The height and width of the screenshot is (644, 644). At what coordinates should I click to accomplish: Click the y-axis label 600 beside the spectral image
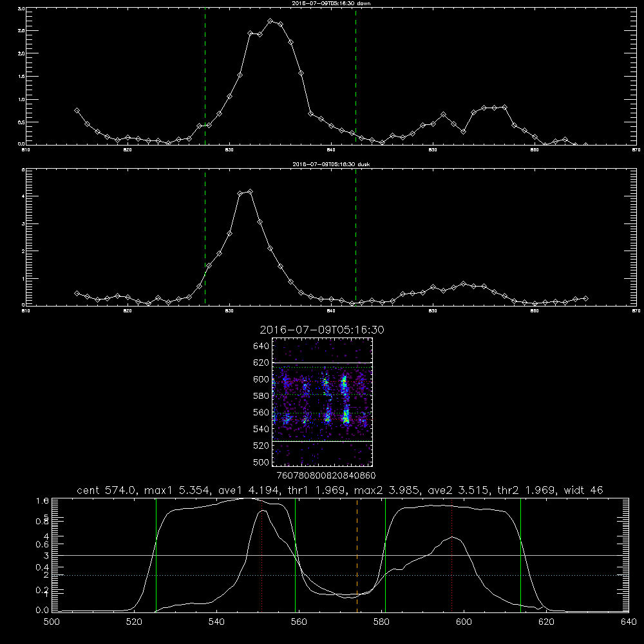(x=261, y=379)
